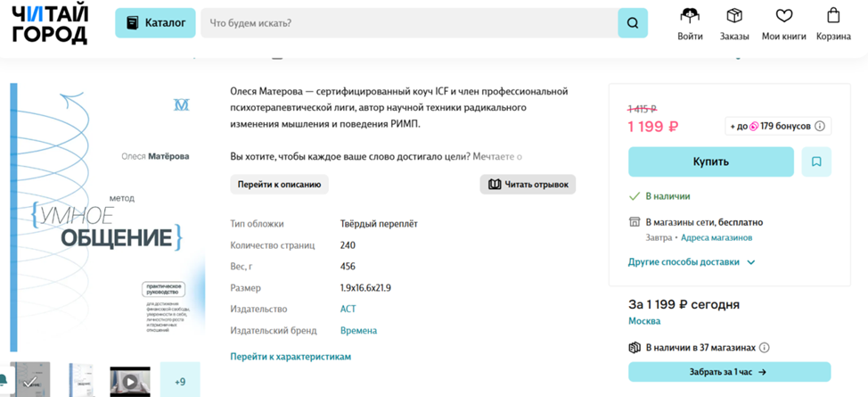The height and width of the screenshot is (397, 868).
Task: Open the Корзина shopping bag icon
Action: pos(833,23)
